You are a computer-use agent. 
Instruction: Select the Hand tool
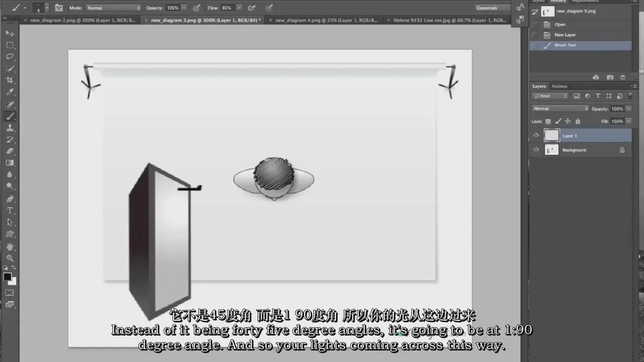pos(10,246)
